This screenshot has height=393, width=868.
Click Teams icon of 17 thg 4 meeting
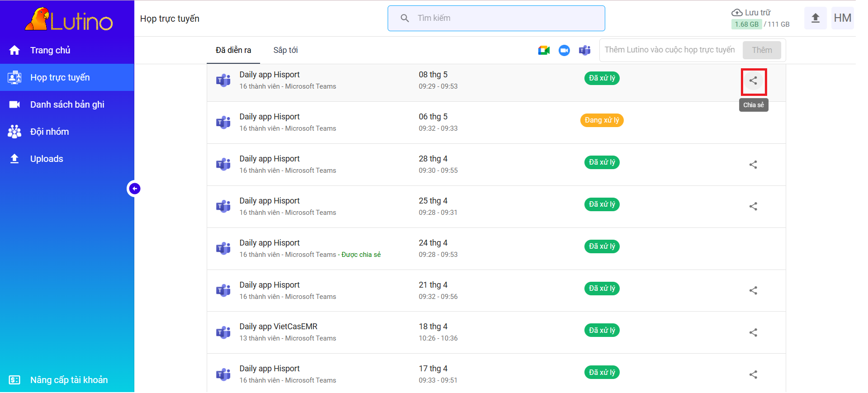coord(223,374)
